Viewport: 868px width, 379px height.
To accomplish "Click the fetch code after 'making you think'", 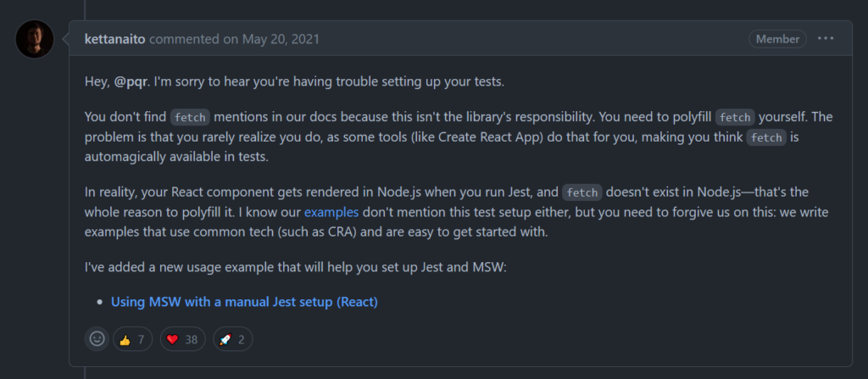I will click(765, 137).
